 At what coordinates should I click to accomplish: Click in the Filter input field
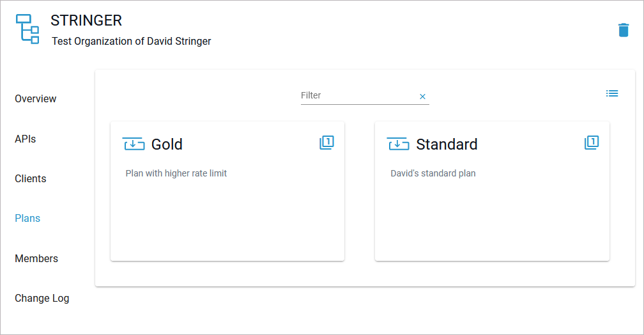(x=358, y=96)
